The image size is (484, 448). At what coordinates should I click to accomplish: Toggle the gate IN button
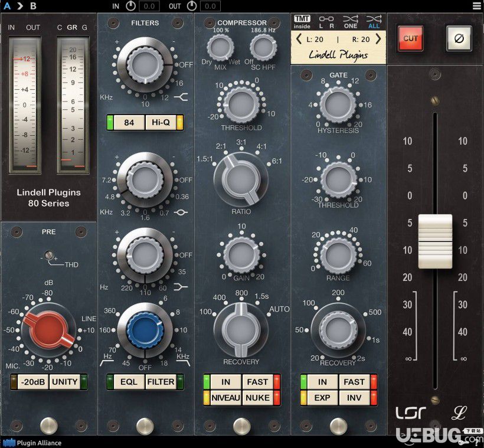point(322,382)
